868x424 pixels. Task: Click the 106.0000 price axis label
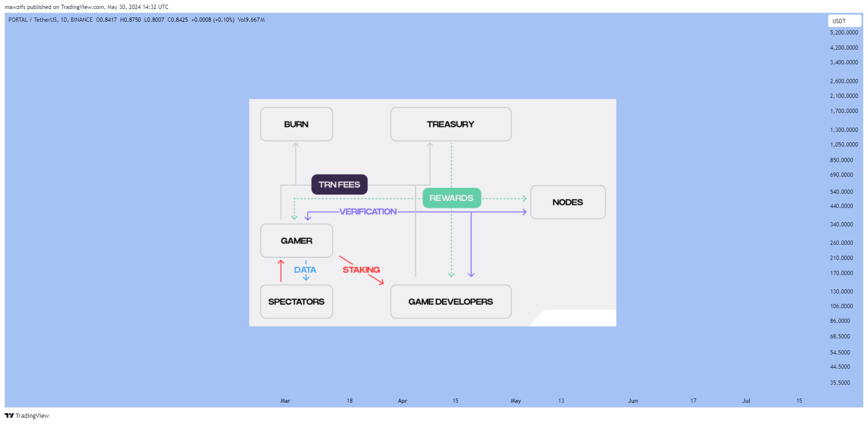click(842, 306)
